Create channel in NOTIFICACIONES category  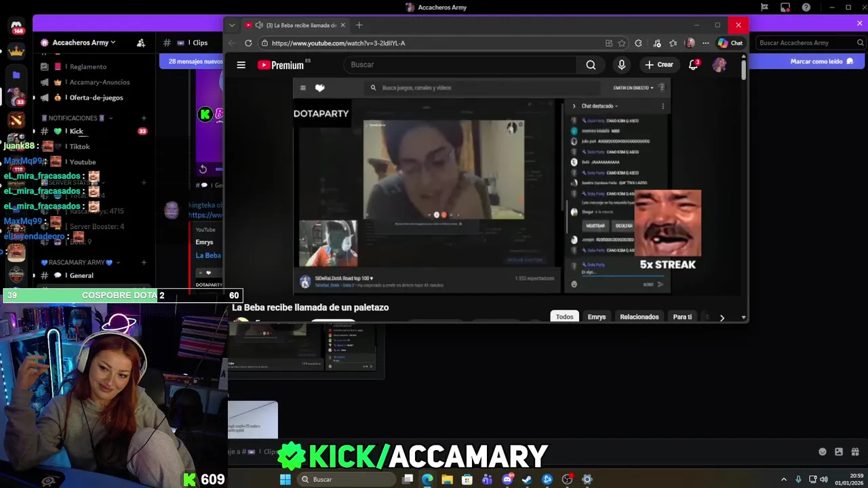[144, 118]
